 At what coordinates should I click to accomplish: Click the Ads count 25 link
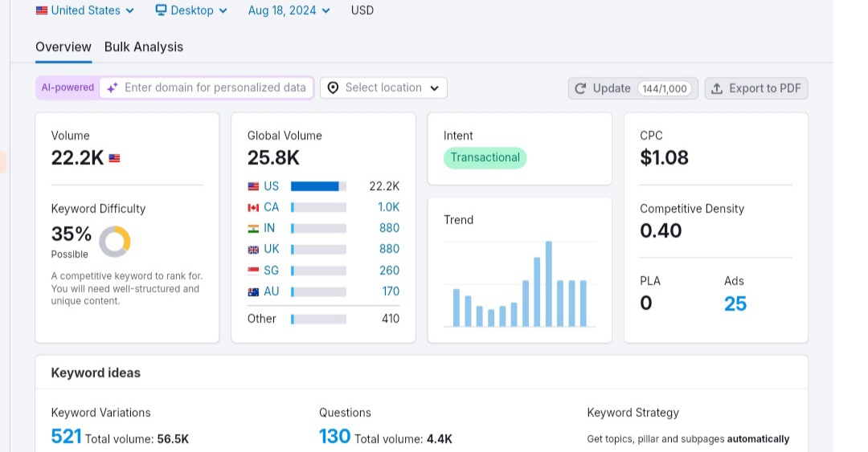pyautogui.click(x=735, y=303)
